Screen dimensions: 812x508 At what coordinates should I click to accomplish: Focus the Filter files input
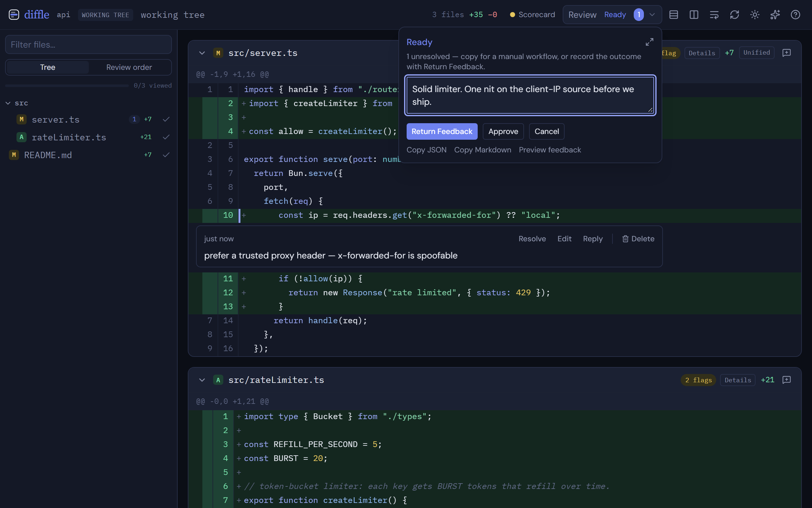pyautogui.click(x=88, y=44)
